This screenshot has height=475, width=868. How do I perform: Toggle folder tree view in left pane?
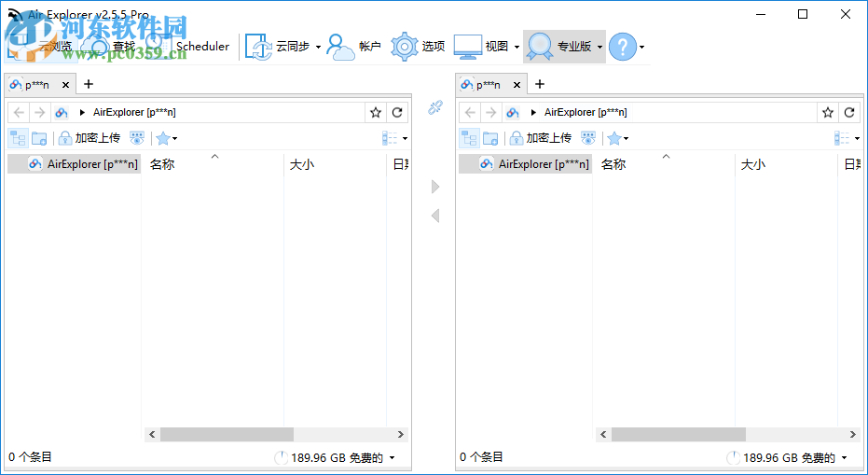(x=19, y=138)
